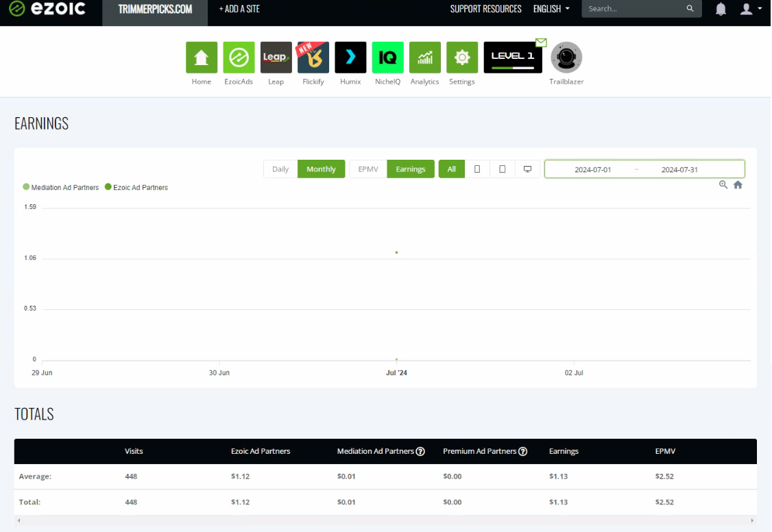Viewport: 772px width, 532px height.
Task: Click the start date 2024-07-01 field
Action: [x=593, y=170]
